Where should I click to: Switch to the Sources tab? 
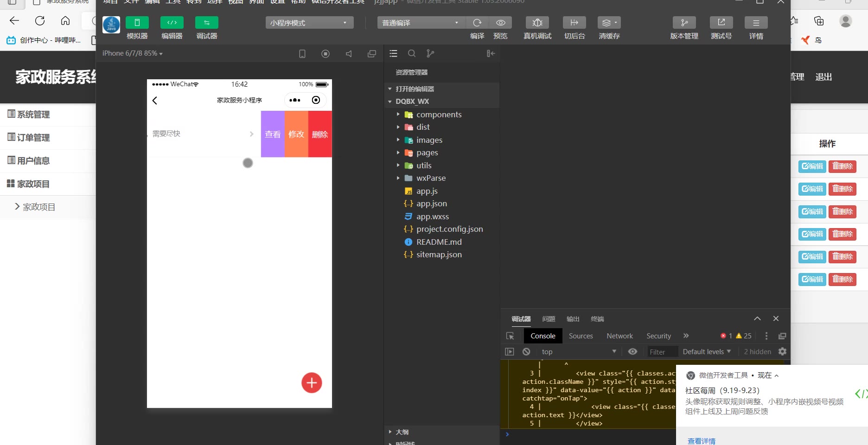581,336
